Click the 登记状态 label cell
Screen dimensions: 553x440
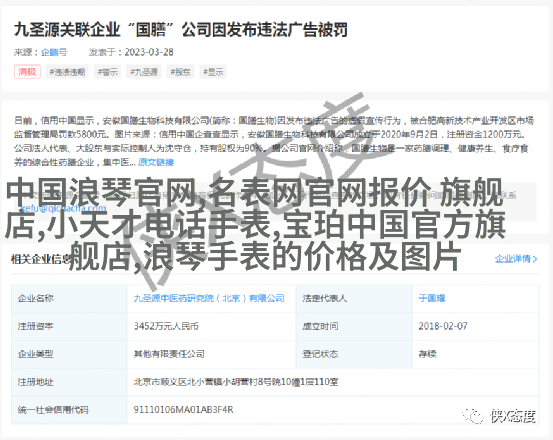coord(354,354)
